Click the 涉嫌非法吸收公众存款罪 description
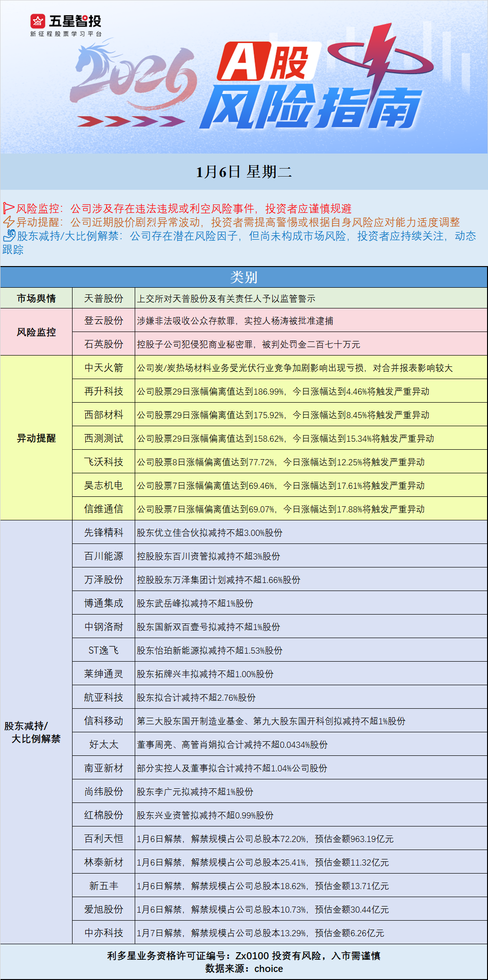 (x=235, y=321)
